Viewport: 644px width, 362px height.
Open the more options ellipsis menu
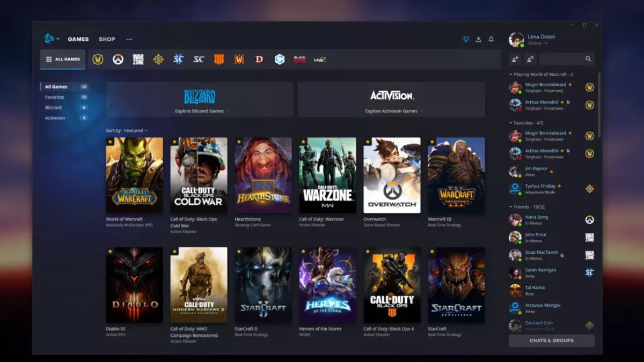pos(129,39)
